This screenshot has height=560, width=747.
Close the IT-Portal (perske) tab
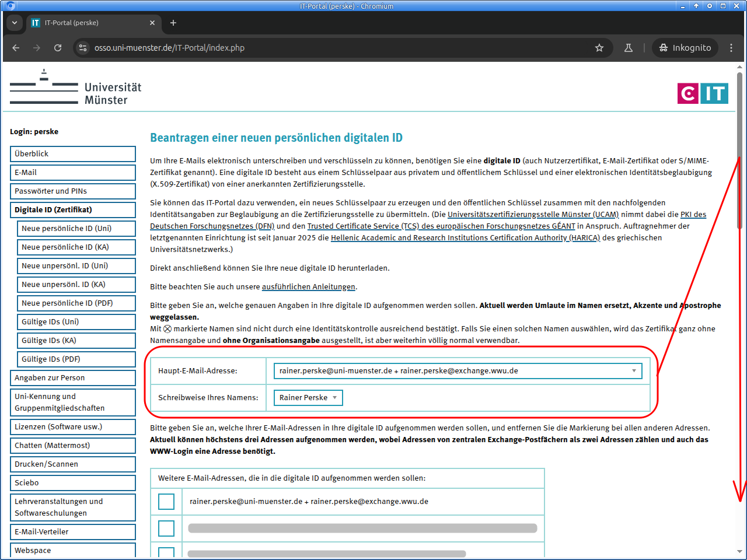[152, 23]
